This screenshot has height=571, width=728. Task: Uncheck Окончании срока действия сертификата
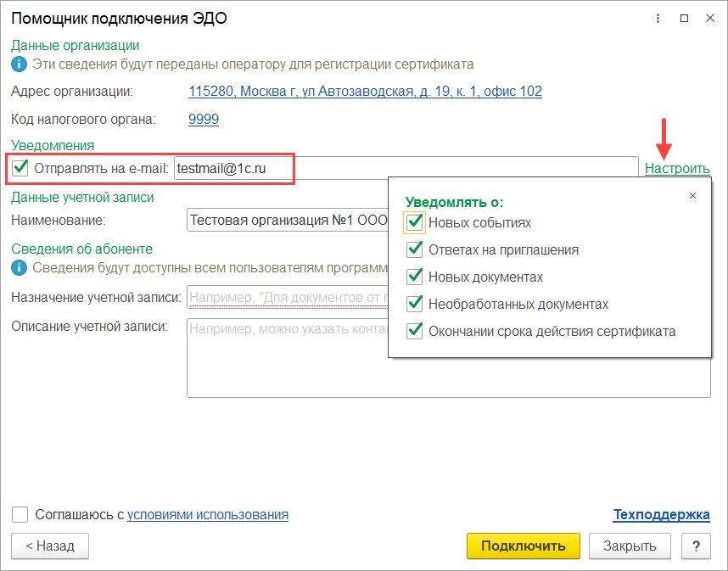[x=415, y=331]
